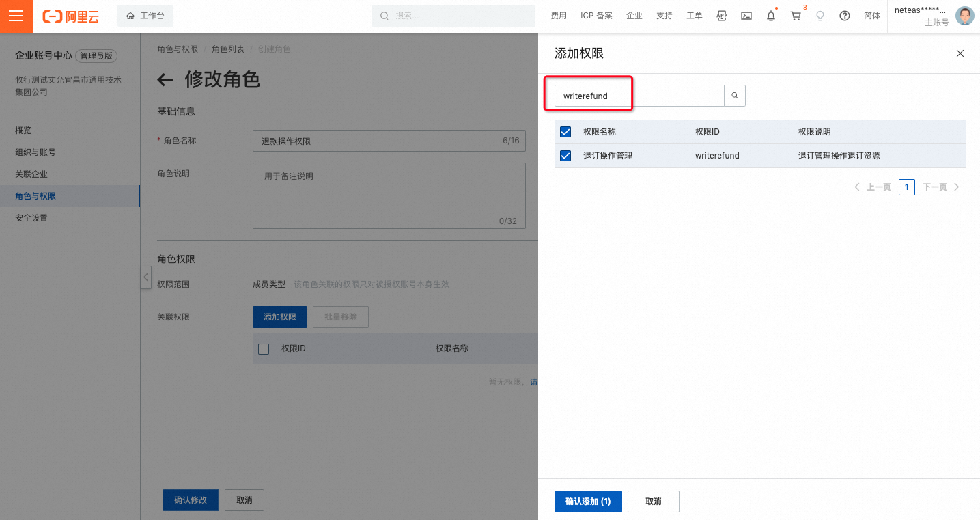Click the 阿里云 logo
980x520 pixels.
(70, 16)
